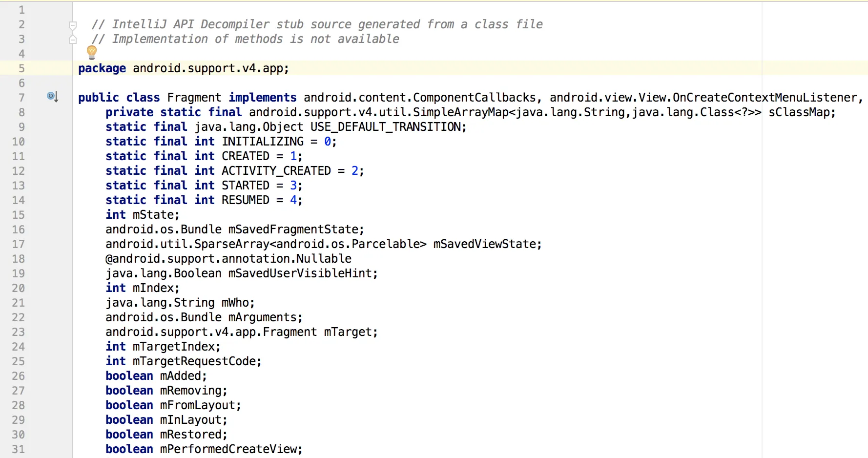
Task: Click the mSavedFragmentState field
Action: pyautogui.click(x=293, y=229)
